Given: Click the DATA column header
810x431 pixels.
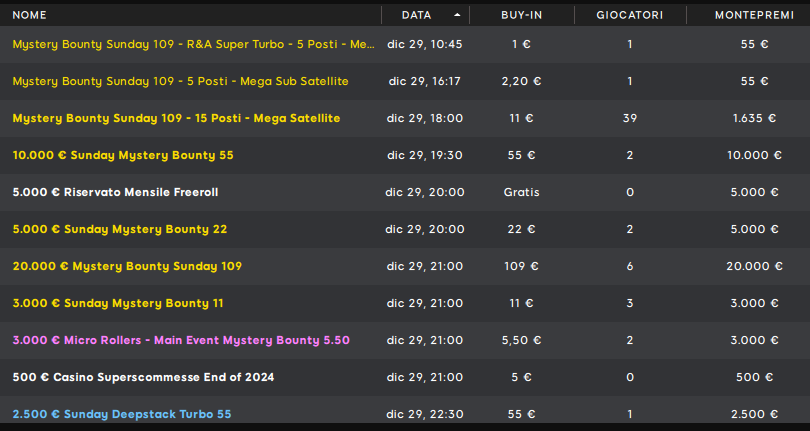Looking at the screenshot, I should coord(416,15).
